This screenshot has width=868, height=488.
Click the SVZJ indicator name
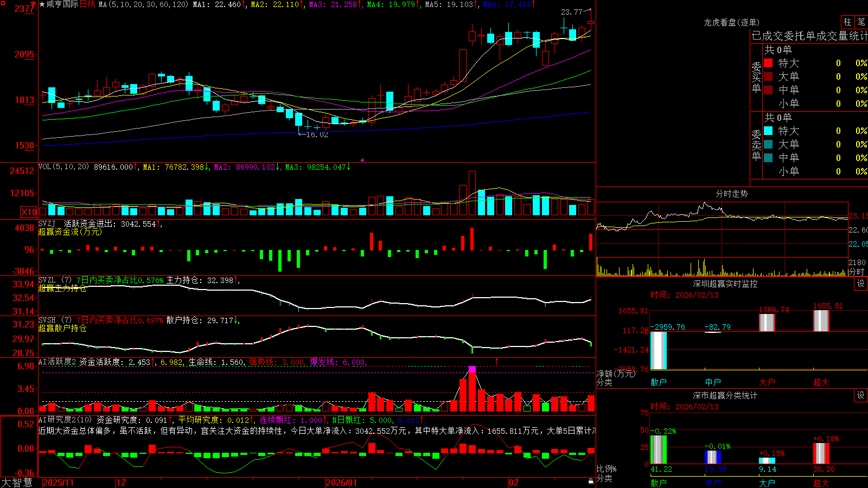47,223
